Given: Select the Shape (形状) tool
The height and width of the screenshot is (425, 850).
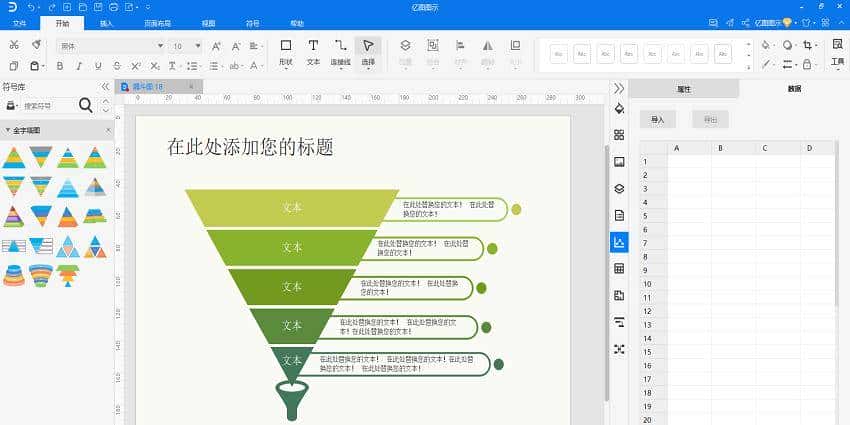Looking at the screenshot, I should tap(286, 53).
